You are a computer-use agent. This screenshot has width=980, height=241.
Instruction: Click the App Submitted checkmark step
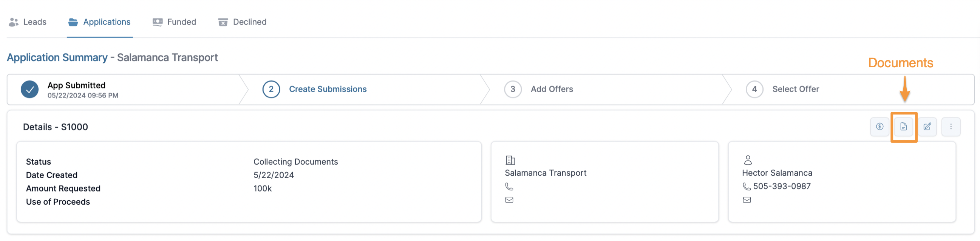click(30, 90)
